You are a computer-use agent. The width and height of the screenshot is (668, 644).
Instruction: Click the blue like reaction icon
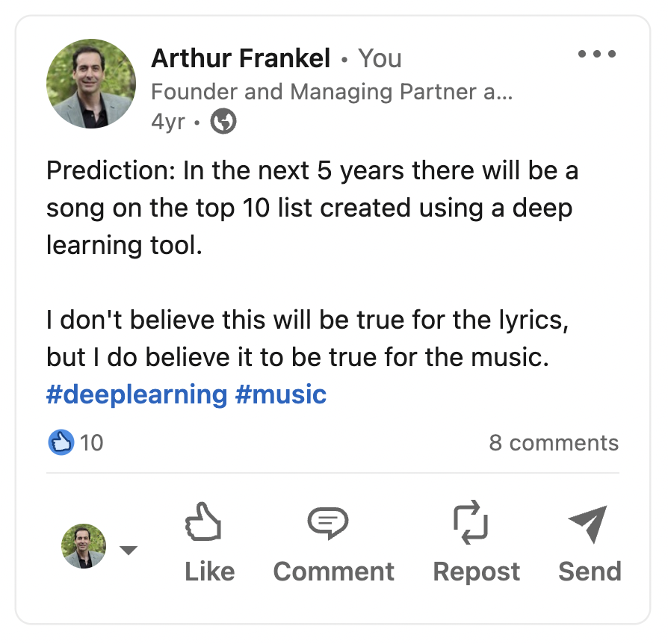point(61,443)
